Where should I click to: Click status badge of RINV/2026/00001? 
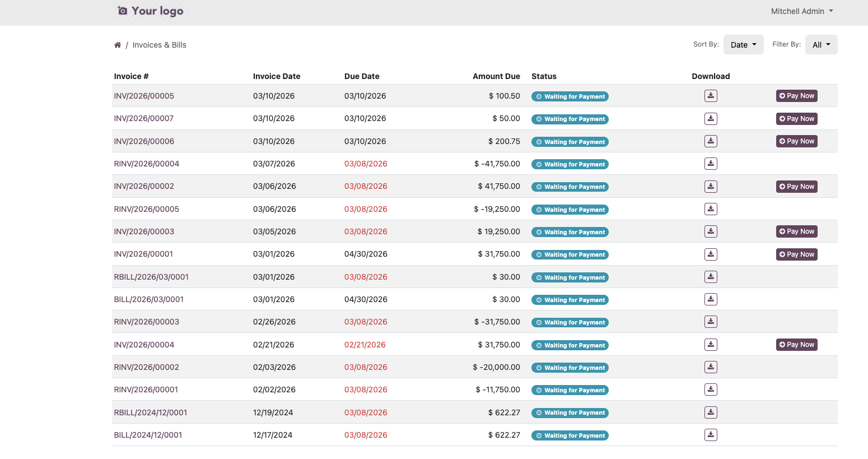[570, 390]
